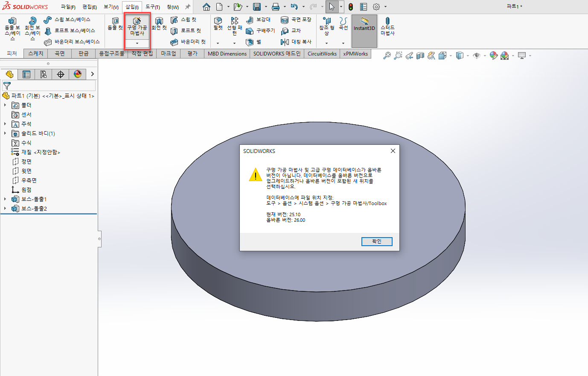Image resolution: width=588 pixels, height=376 pixels.
Task: Open the dropdown arrow under 필렛
Action: tap(218, 43)
